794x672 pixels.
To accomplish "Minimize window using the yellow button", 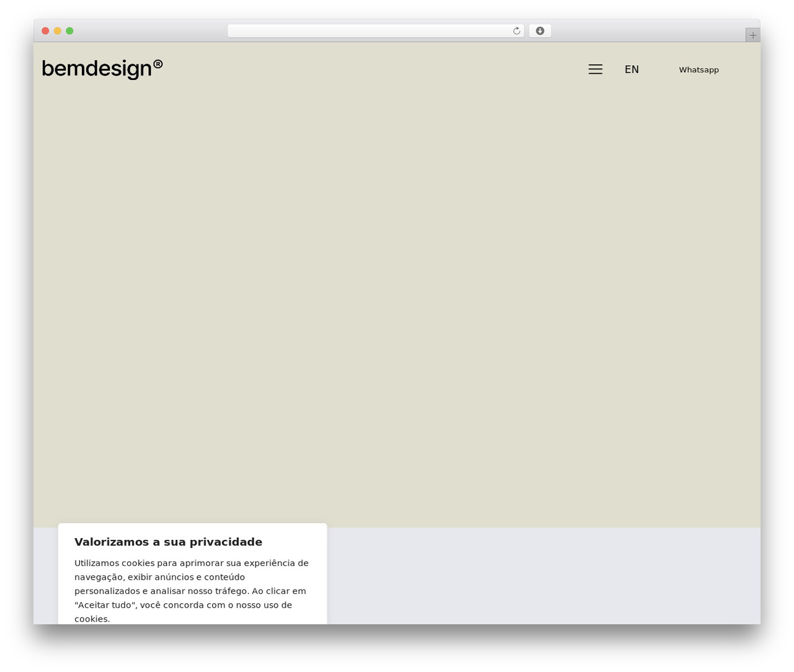I will (58, 31).
